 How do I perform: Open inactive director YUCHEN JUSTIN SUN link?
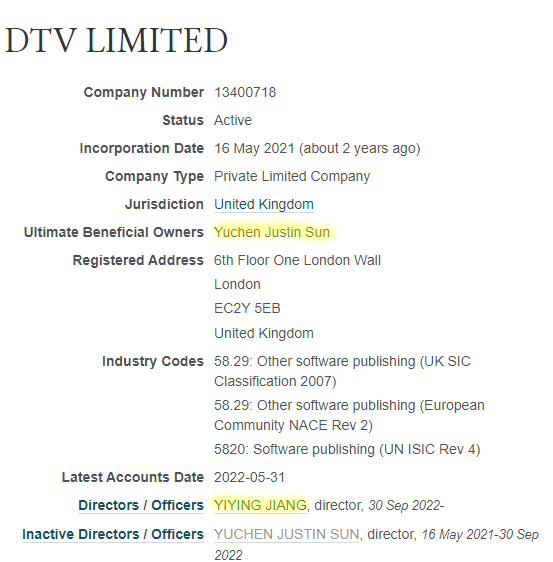[x=286, y=534]
